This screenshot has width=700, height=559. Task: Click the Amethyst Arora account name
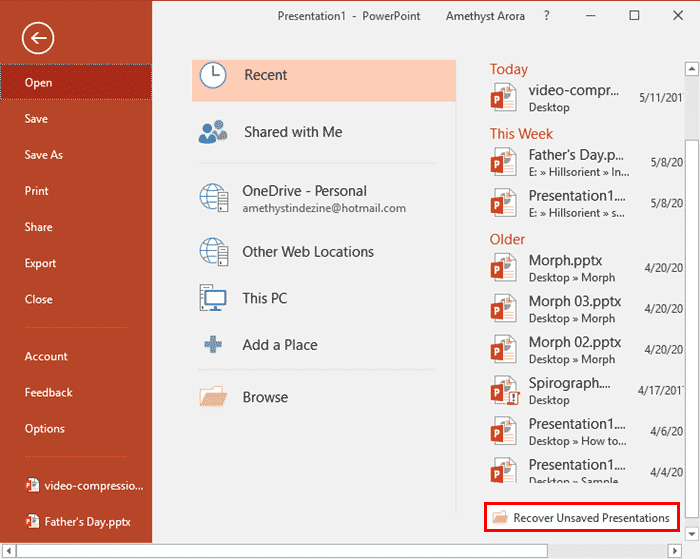[x=485, y=16]
